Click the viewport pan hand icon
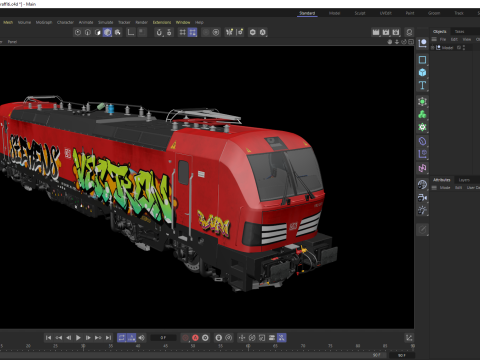The width and height of the screenshot is (480, 360). 390,42
